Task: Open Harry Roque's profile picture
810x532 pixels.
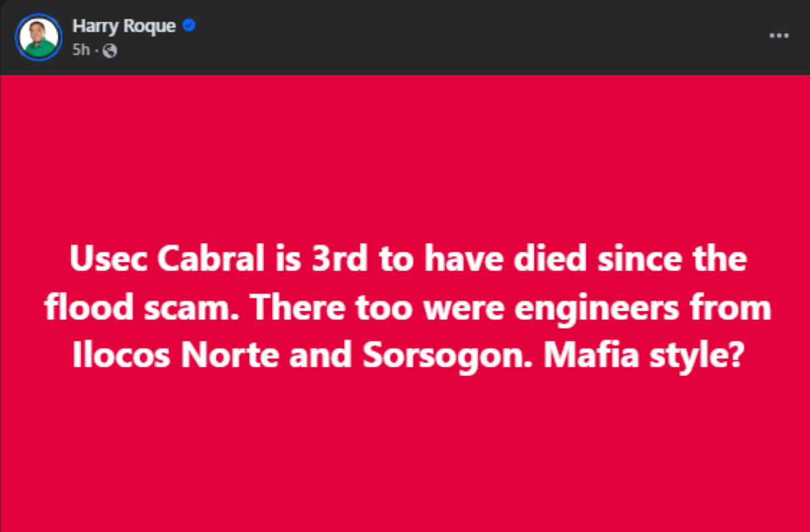Action: pos(39,37)
